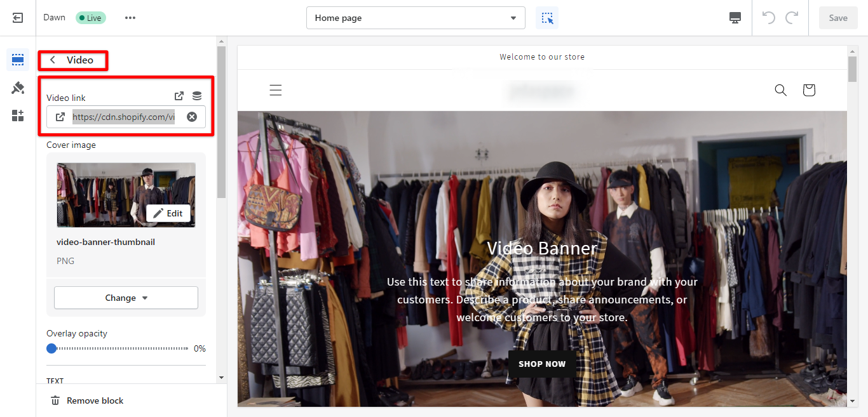Click the redo arrow
Image resolution: width=868 pixels, height=417 pixels.
pos(792,18)
